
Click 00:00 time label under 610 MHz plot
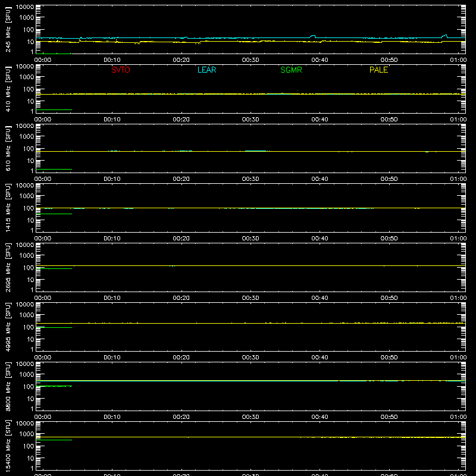pos(43,179)
